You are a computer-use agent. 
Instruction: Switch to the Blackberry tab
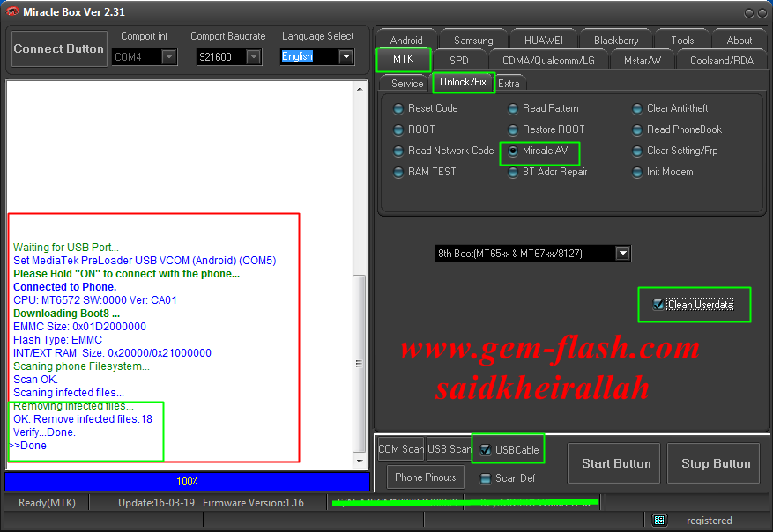616,40
